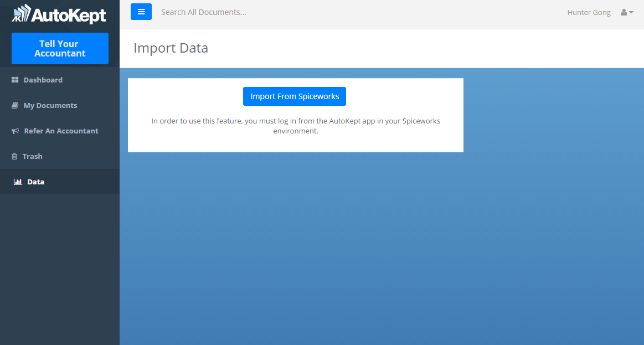Viewport: 644px width, 345px height.
Task: Open the Trash section
Action: (60, 156)
